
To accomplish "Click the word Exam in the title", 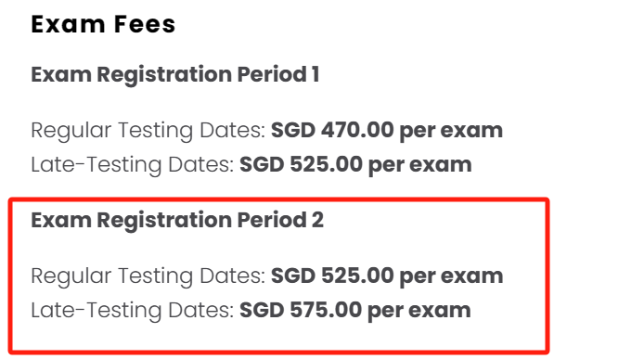I will (x=68, y=24).
